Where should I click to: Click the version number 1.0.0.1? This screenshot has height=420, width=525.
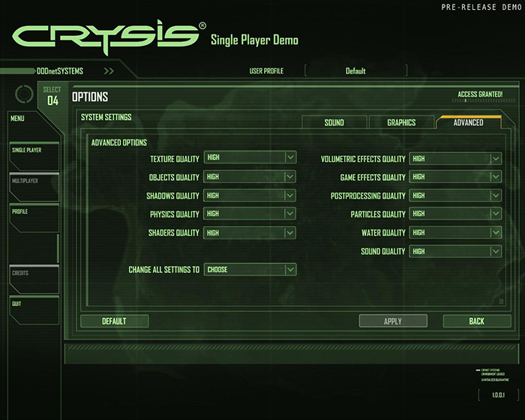point(498,395)
